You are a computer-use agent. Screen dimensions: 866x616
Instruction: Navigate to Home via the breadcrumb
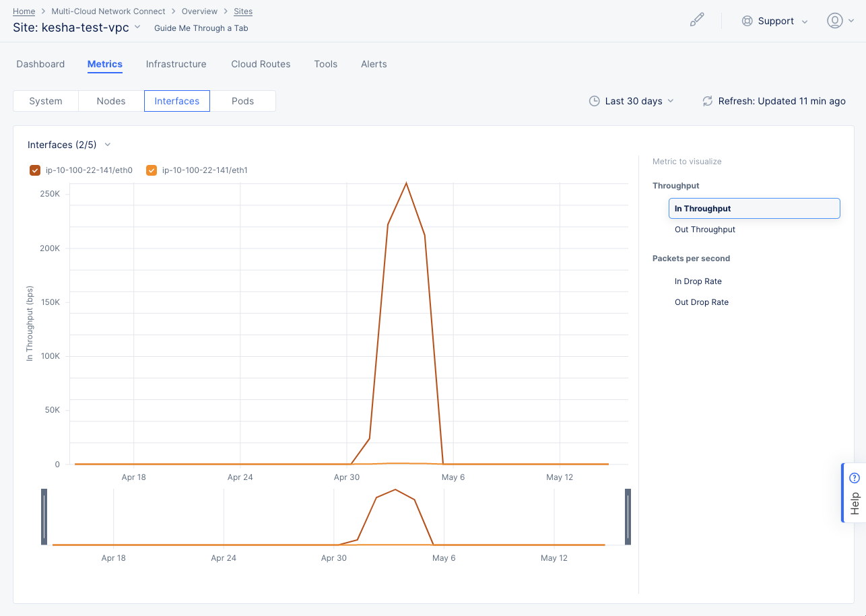tap(24, 11)
